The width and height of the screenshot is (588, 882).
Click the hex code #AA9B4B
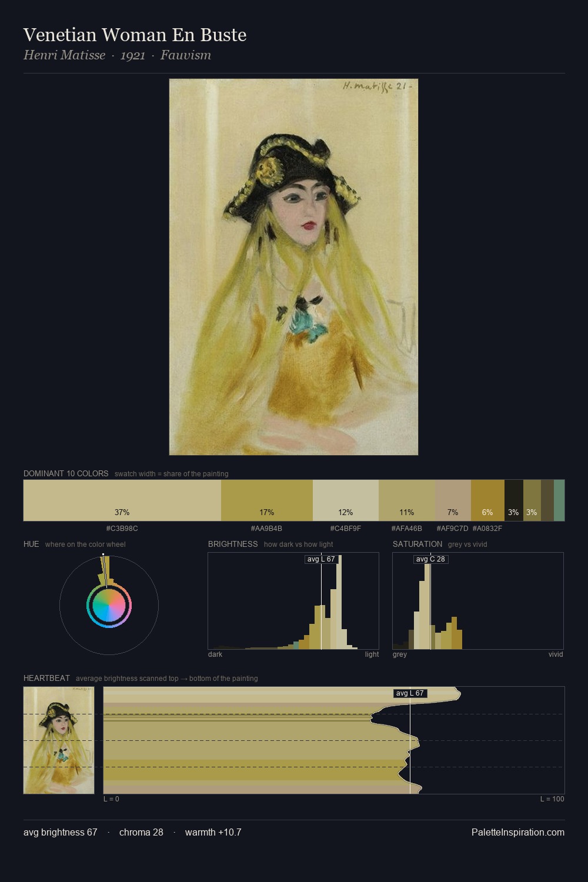pos(266,529)
